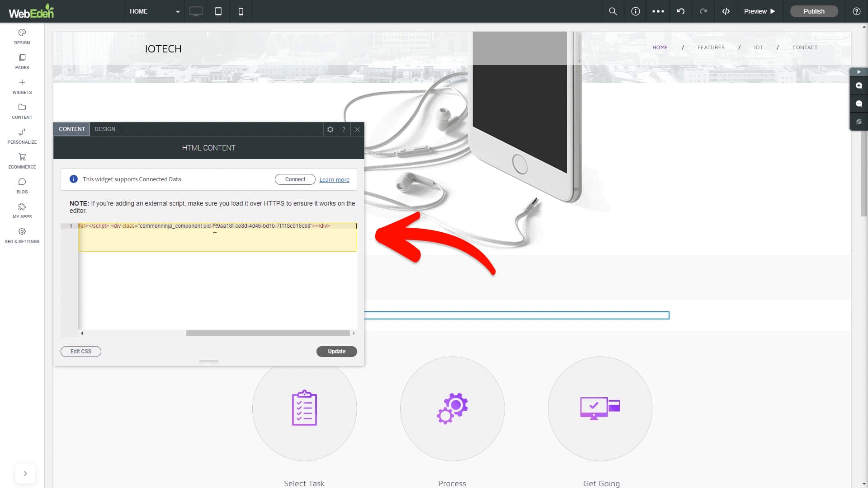This screenshot has height=488, width=868.
Task: Click the Update button
Action: (337, 352)
